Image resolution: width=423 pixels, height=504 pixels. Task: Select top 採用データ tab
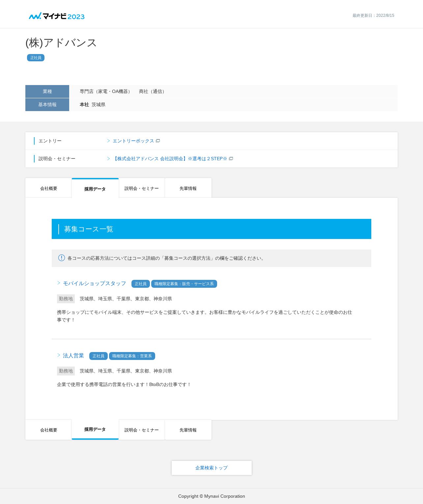click(x=95, y=188)
